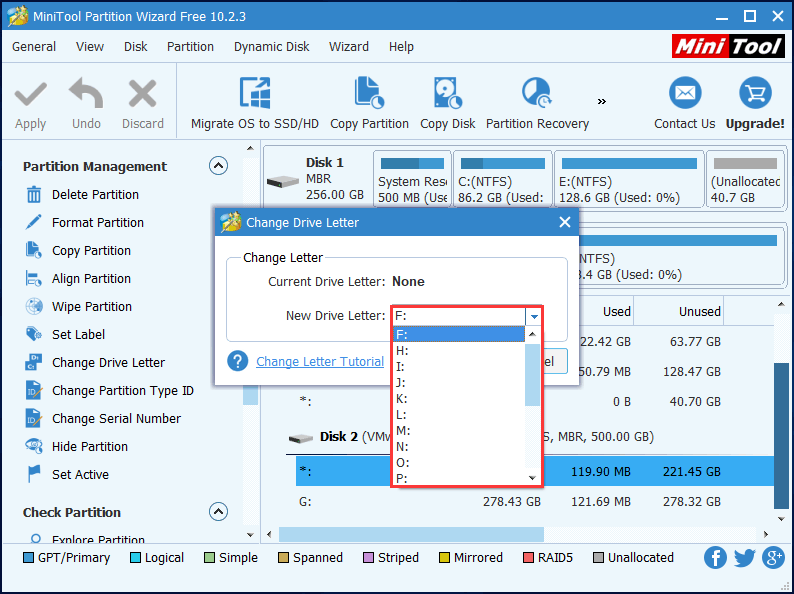Select Wipe Partition option
The width and height of the screenshot is (794, 594).
point(78,306)
